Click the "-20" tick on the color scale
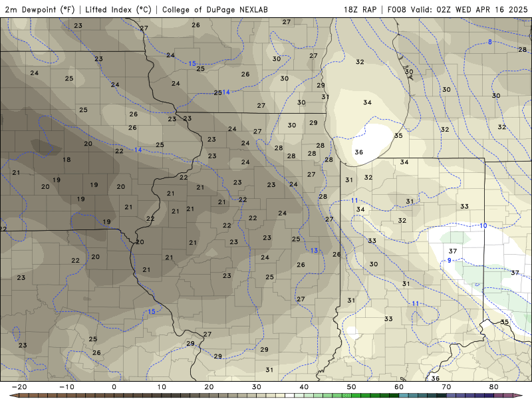 [19, 387]
